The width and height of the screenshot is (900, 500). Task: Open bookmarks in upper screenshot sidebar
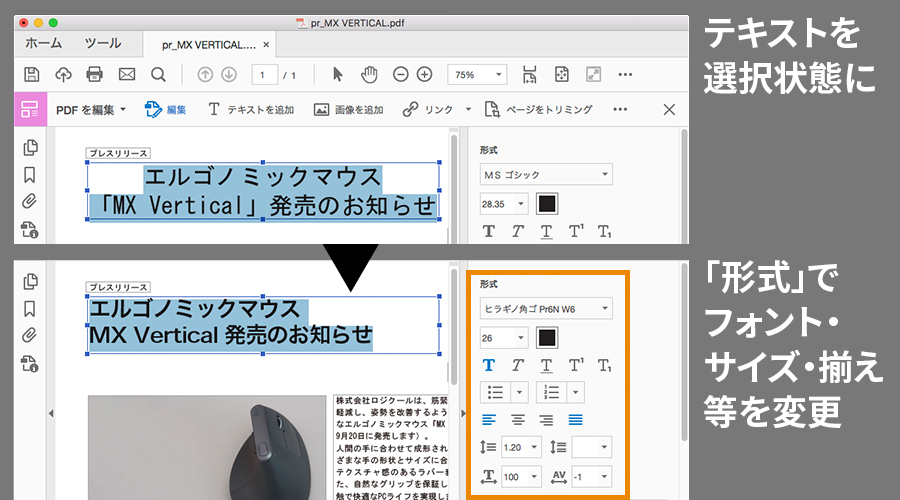pos(30,175)
